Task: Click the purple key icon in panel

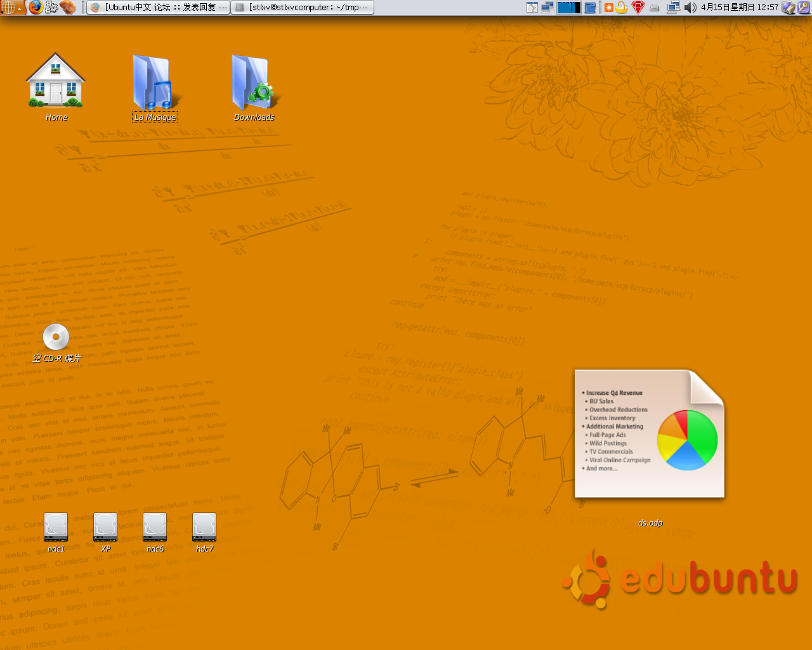Action: [804, 8]
